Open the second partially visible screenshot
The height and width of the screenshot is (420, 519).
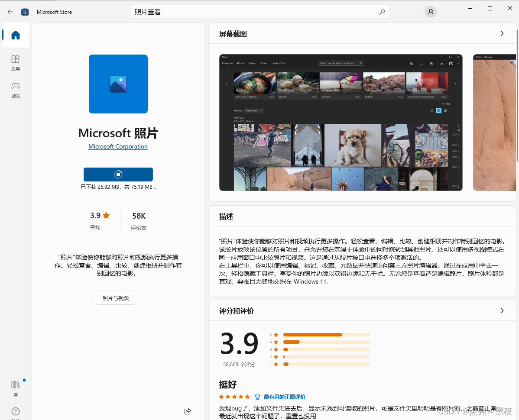(494, 123)
